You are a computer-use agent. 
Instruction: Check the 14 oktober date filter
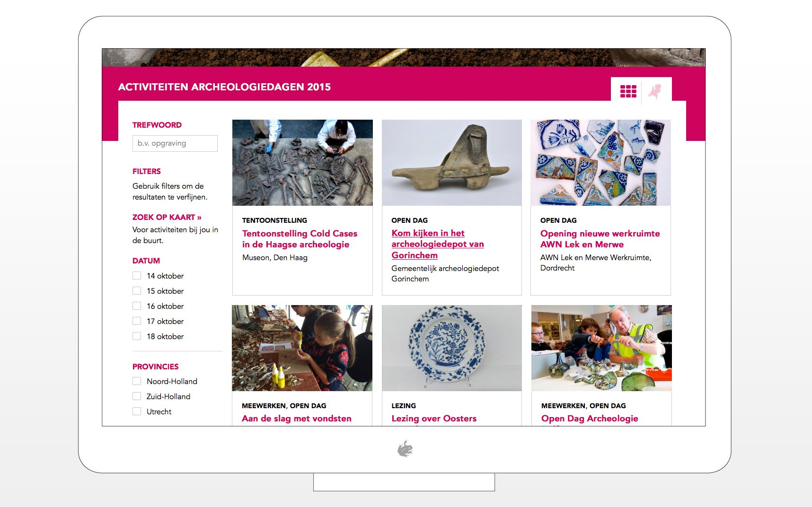point(137,276)
